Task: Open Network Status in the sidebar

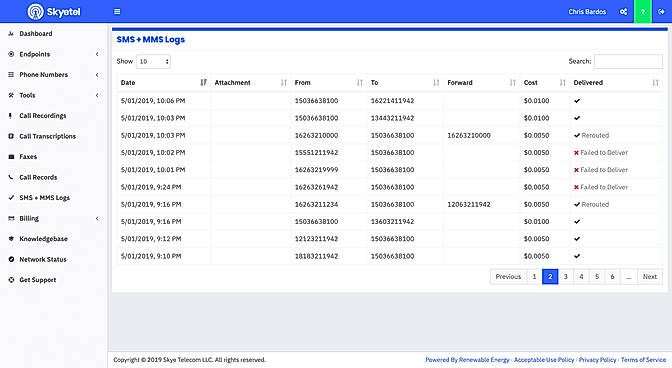Action: [43, 259]
